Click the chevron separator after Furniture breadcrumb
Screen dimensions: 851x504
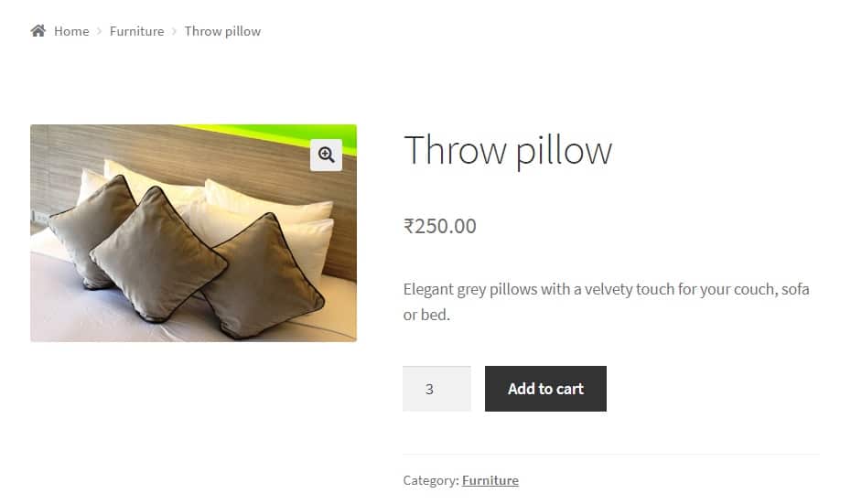(174, 31)
